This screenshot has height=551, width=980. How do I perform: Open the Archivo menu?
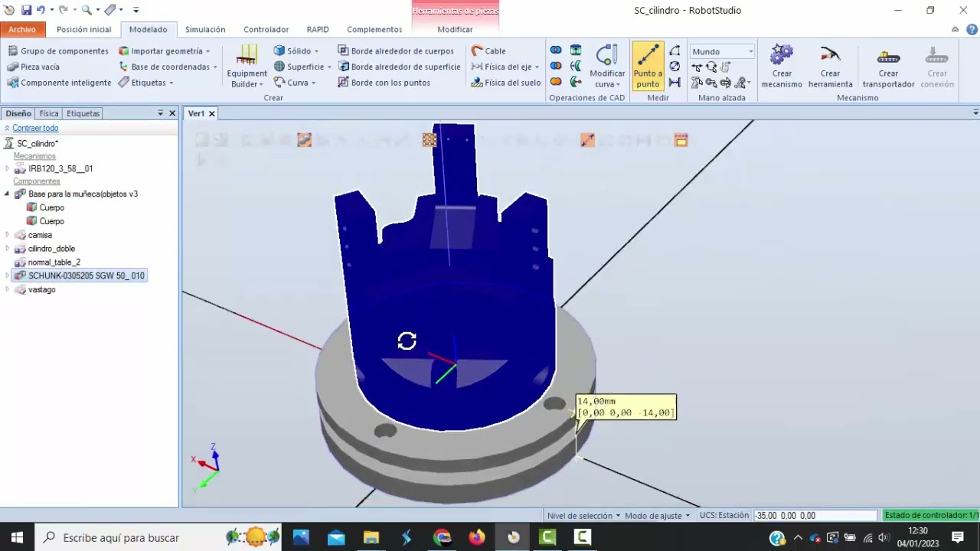click(x=22, y=29)
